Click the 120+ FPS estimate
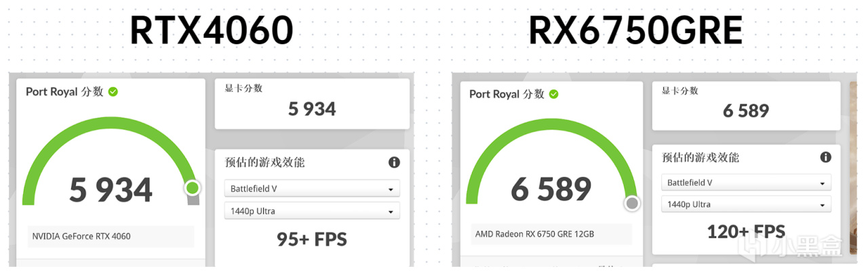This screenshot has width=868, height=271. 746,232
